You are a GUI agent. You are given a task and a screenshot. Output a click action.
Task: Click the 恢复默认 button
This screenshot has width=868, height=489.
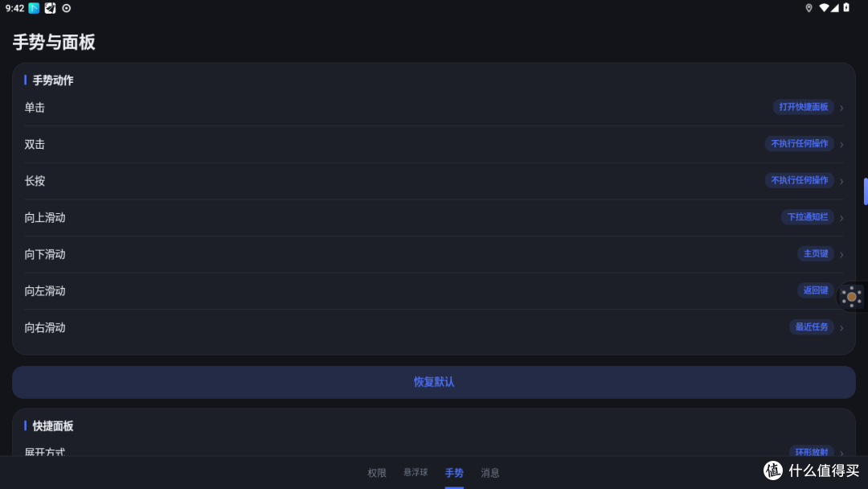(x=434, y=382)
